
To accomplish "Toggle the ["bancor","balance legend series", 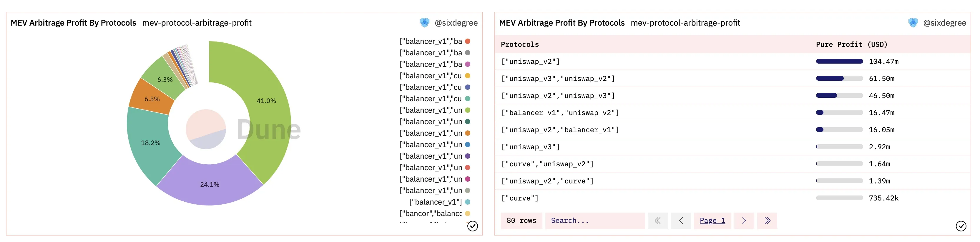I will pyautogui.click(x=435, y=213).
